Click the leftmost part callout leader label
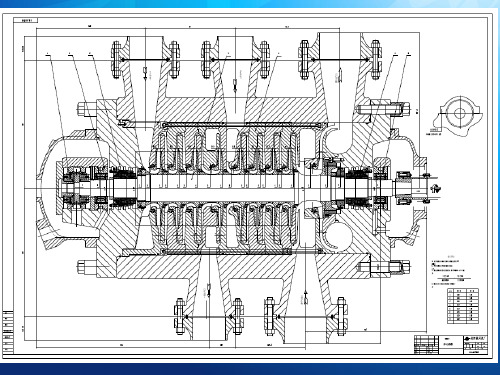This screenshot has width=500, height=375. click(x=48, y=54)
